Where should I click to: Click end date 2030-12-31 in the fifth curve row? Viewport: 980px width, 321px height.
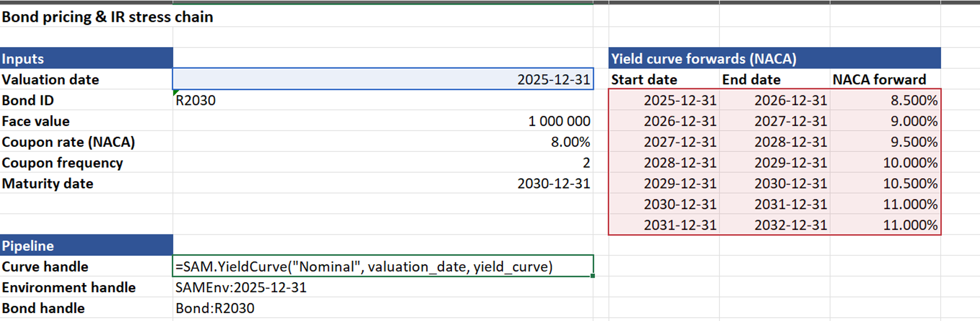775,183
